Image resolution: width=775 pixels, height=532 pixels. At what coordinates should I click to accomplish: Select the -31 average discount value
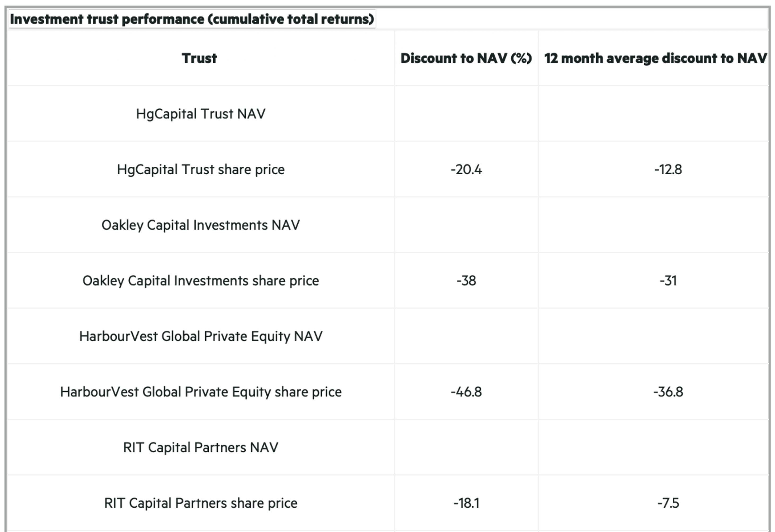point(668,281)
